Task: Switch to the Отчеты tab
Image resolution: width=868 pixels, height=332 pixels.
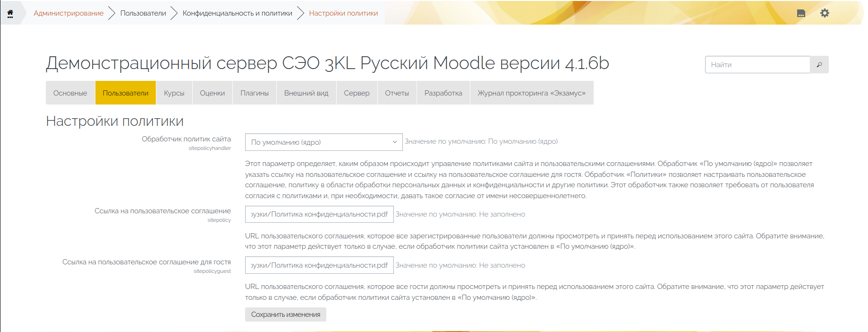Action: click(x=397, y=93)
